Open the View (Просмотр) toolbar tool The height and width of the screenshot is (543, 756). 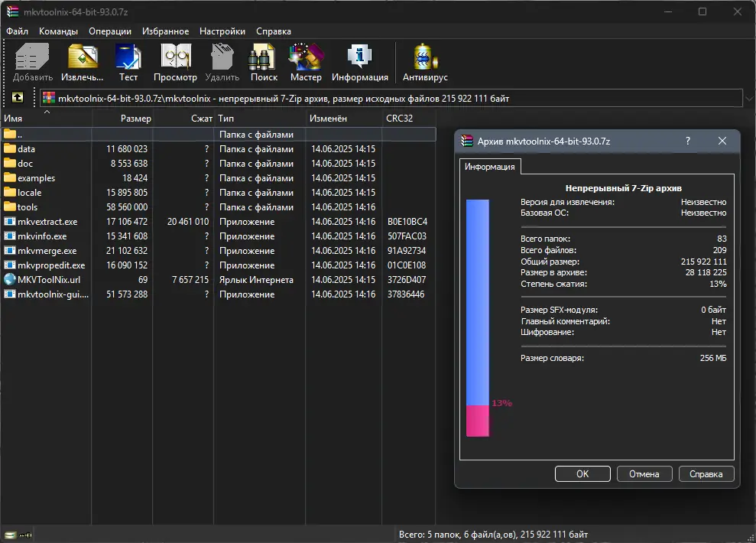pos(175,61)
